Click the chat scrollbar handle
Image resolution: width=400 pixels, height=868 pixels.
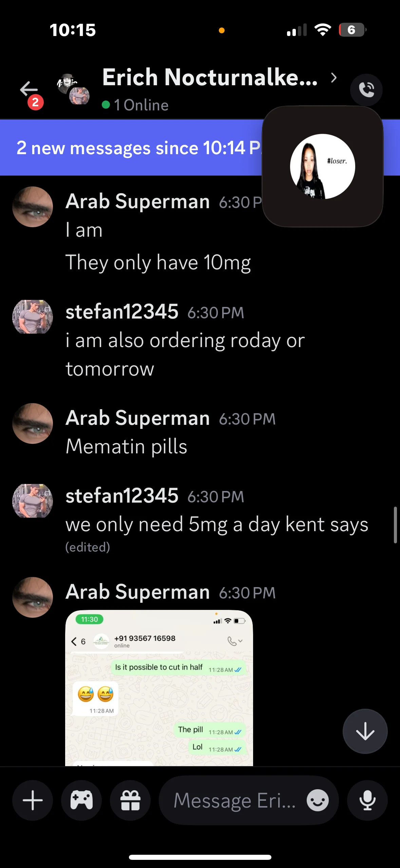coord(395,525)
